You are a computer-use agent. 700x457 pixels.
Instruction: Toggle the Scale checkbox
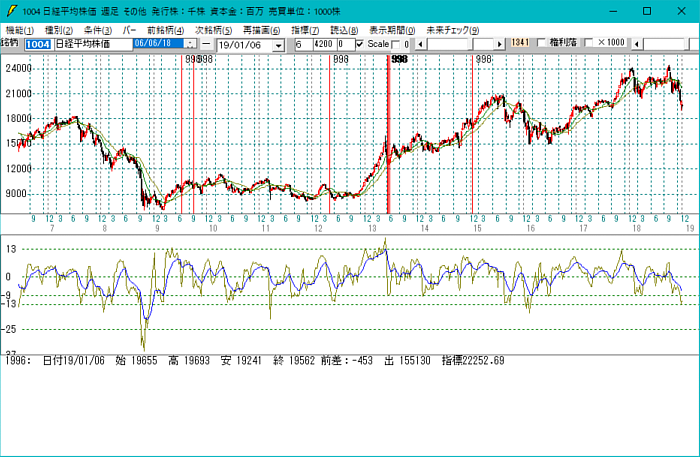point(360,45)
